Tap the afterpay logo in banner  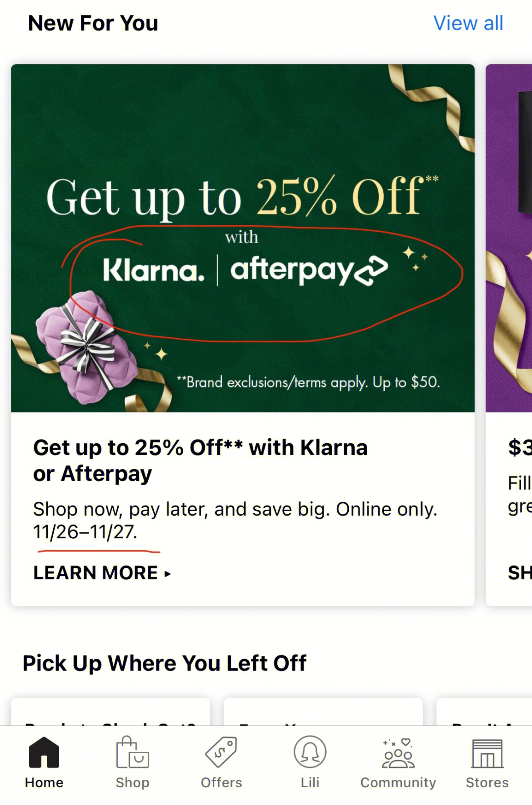pyautogui.click(x=309, y=270)
